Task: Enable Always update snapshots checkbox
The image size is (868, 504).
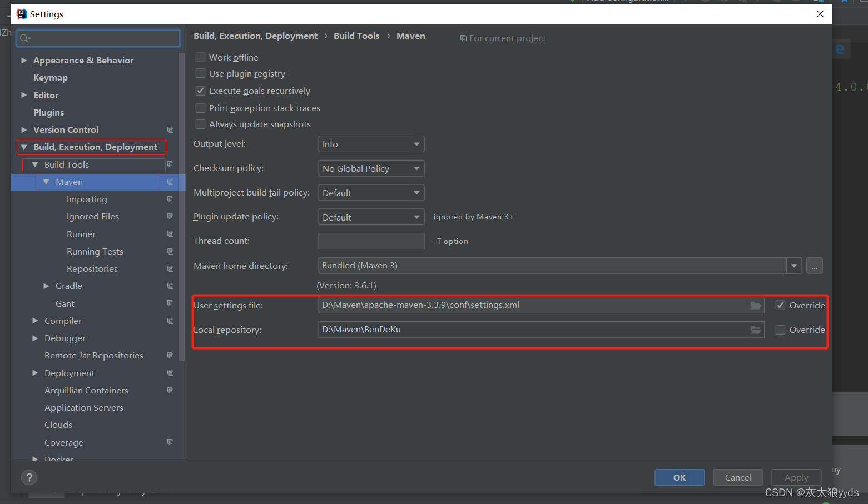Action: [x=201, y=124]
